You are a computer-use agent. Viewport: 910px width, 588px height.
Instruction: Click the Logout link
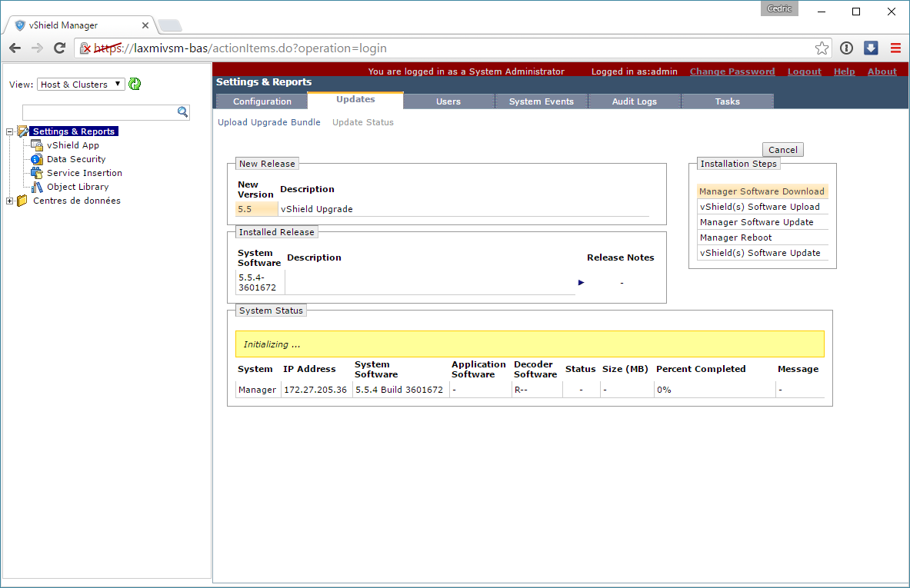[805, 71]
